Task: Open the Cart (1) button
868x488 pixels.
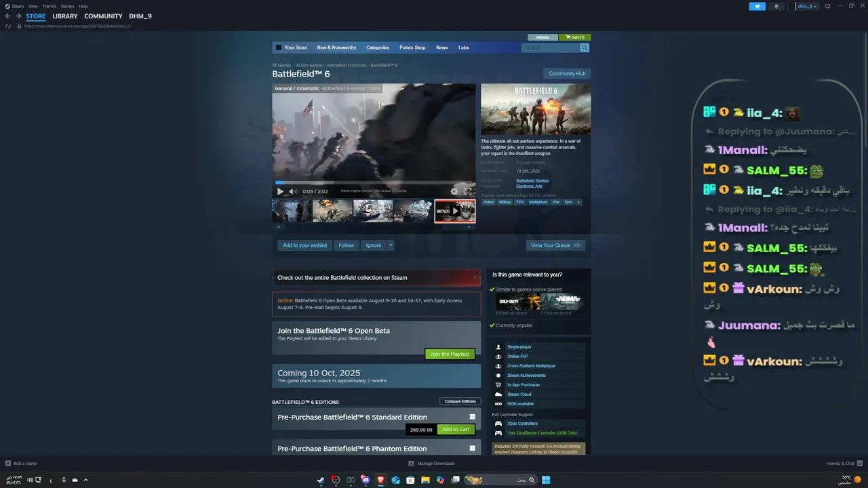Action: coord(575,37)
